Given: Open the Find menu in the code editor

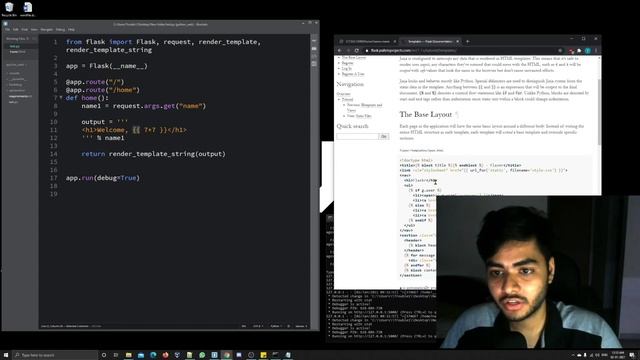Looking at the screenshot, I should pyautogui.click(x=24, y=29).
